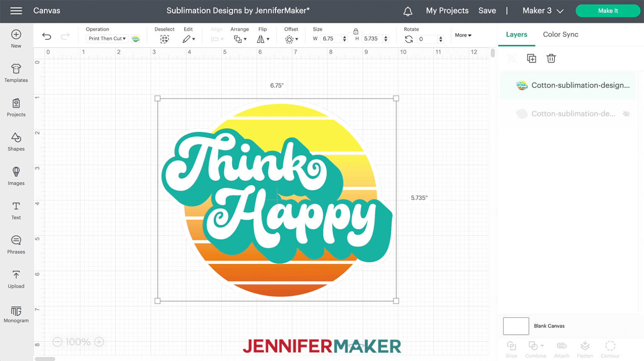Click the Canvas title label
644x361 pixels.
click(47, 11)
